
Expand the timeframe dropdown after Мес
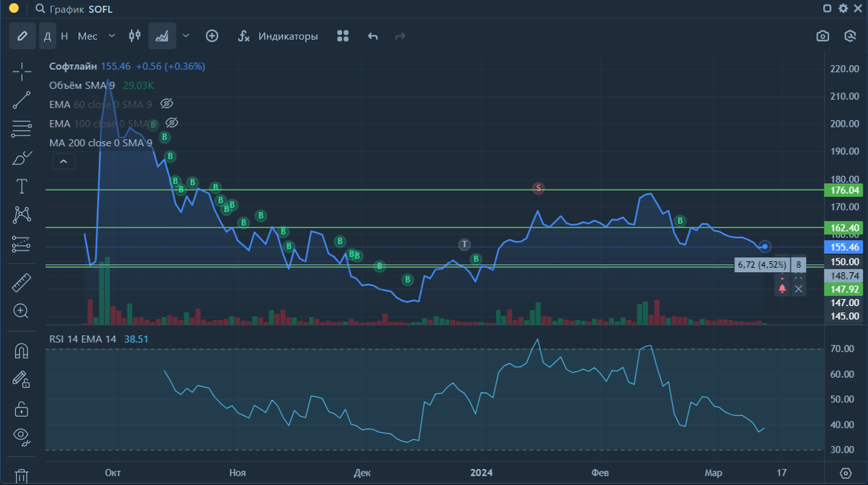[111, 35]
